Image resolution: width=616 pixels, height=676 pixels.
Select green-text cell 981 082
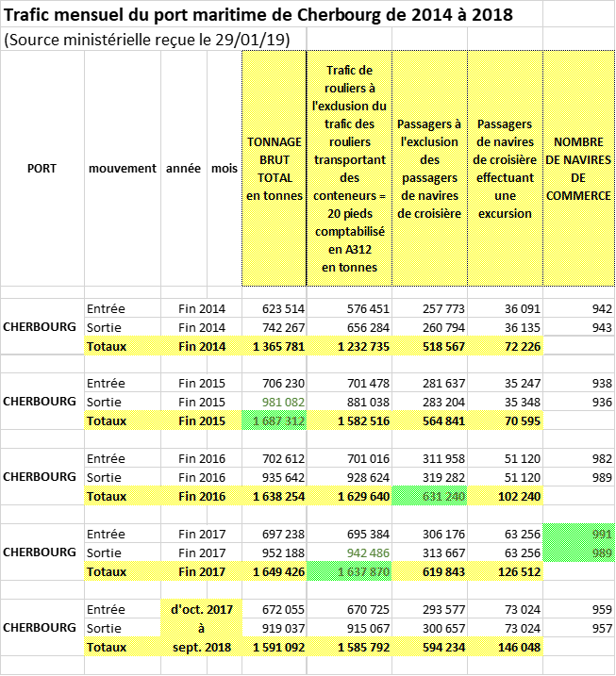click(275, 402)
